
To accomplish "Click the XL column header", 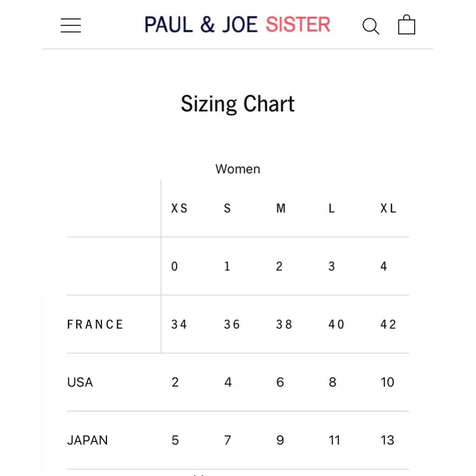I will click(388, 209).
